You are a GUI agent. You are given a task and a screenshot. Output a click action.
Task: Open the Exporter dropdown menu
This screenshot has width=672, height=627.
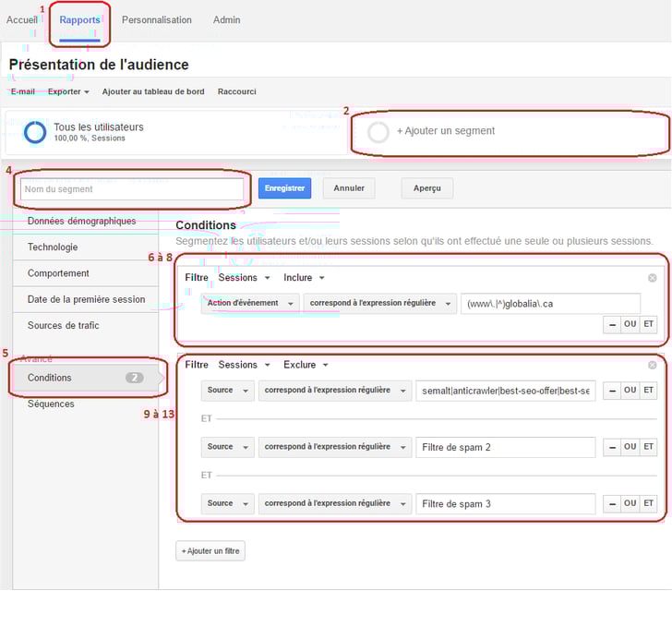(68, 91)
